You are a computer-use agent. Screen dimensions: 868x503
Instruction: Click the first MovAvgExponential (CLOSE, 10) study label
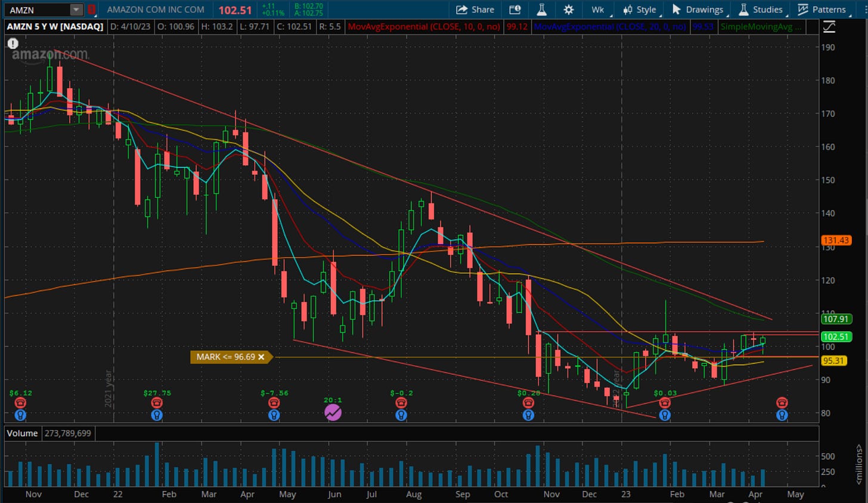[x=423, y=27]
